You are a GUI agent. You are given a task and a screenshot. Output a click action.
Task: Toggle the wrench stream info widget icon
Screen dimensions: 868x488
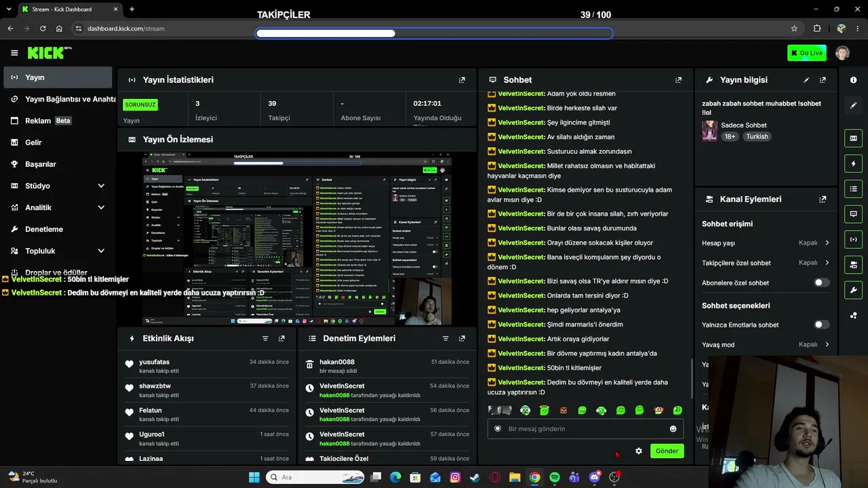(853, 289)
